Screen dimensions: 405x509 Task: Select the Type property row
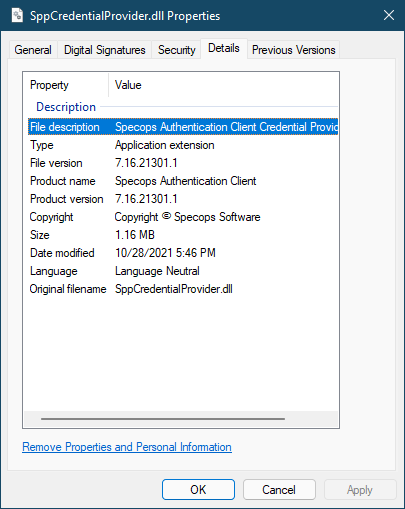tap(183, 145)
